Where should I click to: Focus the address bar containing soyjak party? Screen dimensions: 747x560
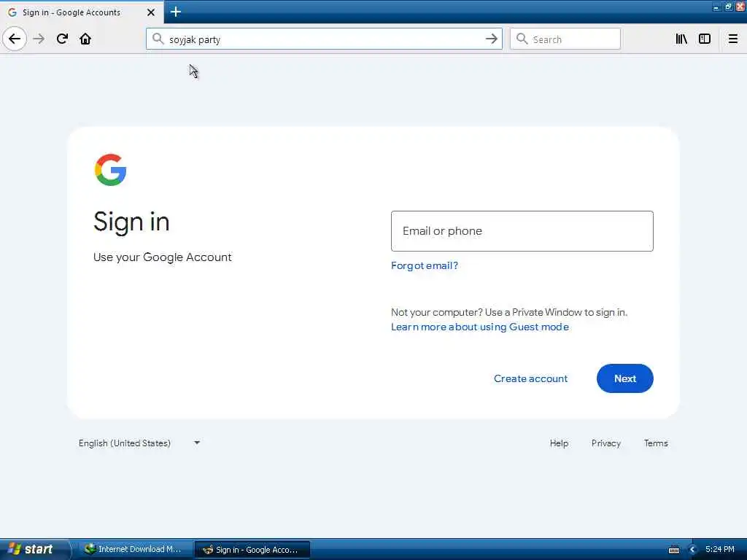(324, 39)
